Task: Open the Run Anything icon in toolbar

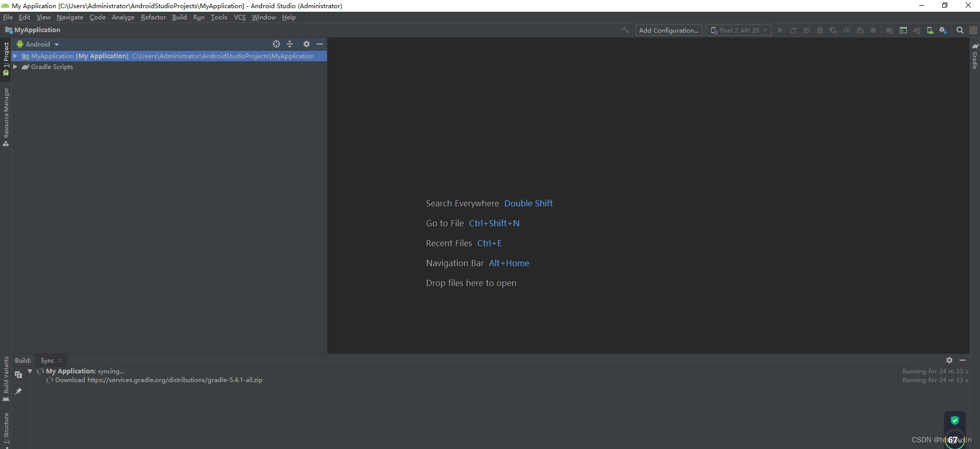Action: tap(903, 30)
